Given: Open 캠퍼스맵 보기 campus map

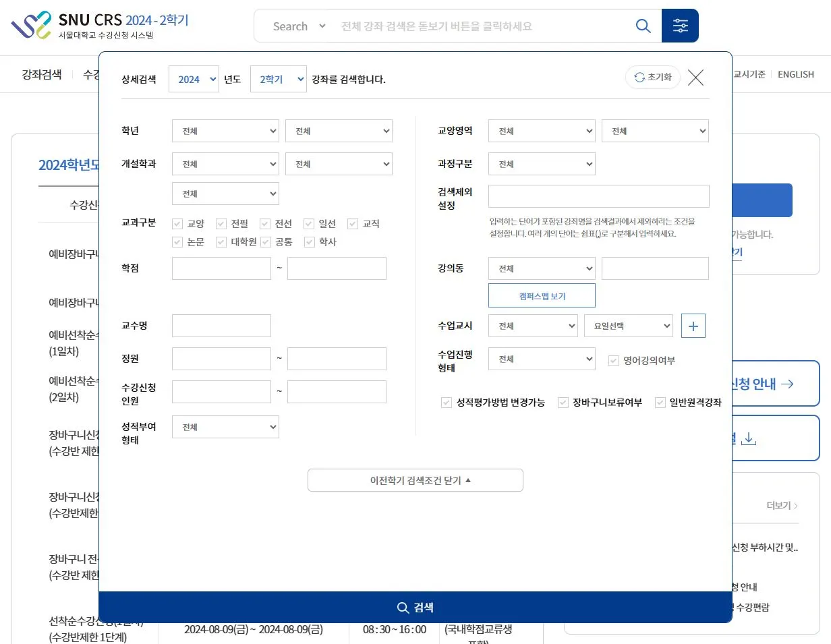Looking at the screenshot, I should point(542,295).
